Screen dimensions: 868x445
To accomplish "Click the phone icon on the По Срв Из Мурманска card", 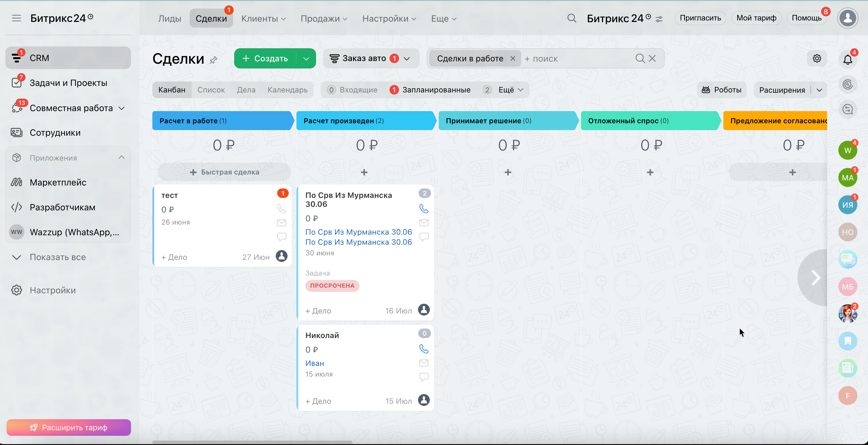I will pyautogui.click(x=424, y=209).
